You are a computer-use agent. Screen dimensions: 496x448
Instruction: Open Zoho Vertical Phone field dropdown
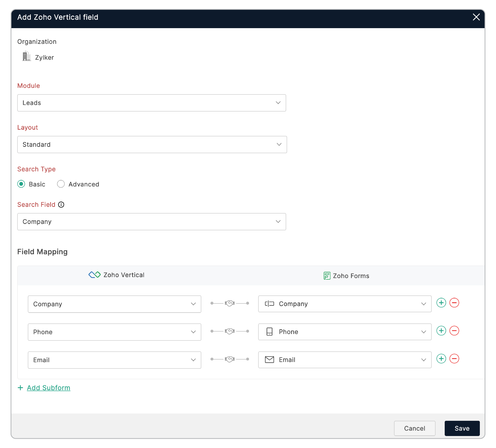click(114, 332)
